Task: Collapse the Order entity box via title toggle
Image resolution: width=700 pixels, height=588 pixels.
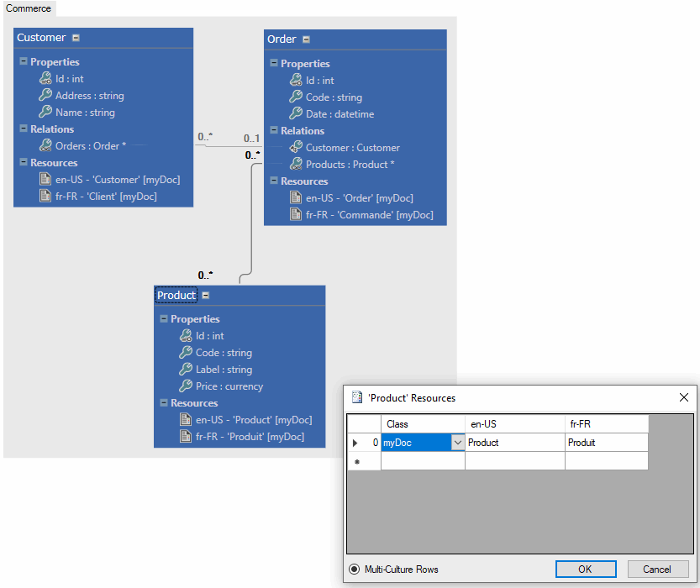Action: (306, 39)
